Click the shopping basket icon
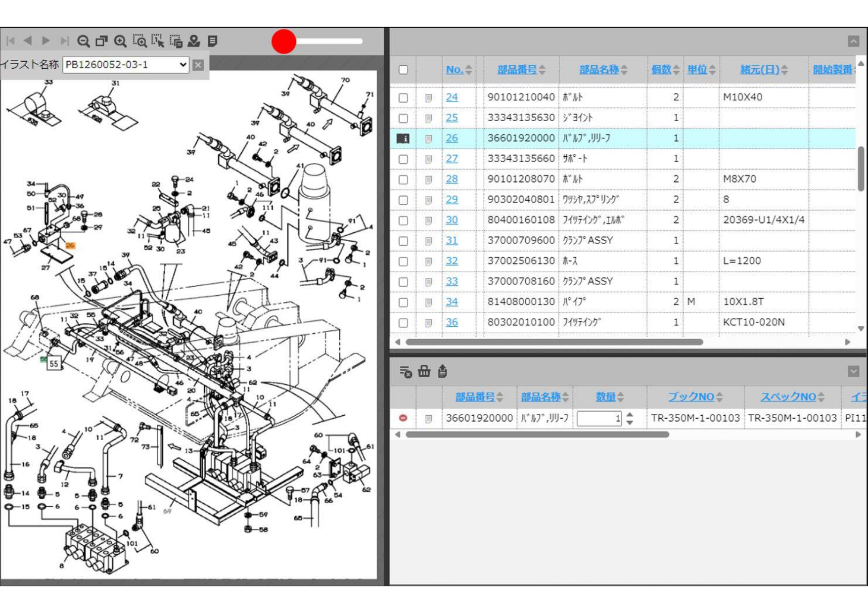 [424, 371]
